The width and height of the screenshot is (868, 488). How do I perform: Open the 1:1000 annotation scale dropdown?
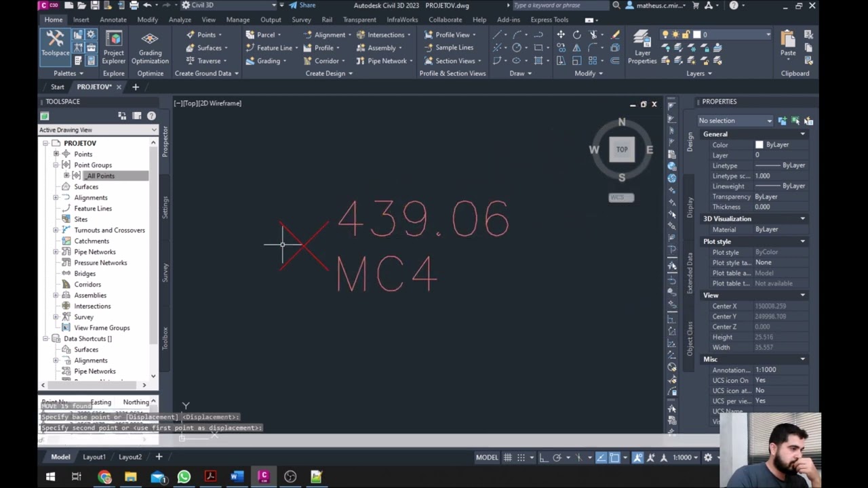point(685,457)
